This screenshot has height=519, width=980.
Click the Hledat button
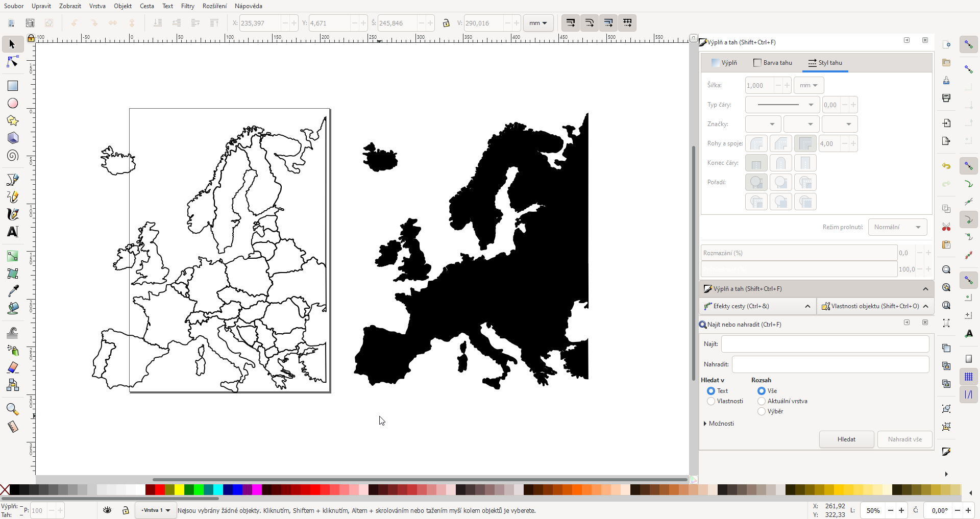point(846,439)
